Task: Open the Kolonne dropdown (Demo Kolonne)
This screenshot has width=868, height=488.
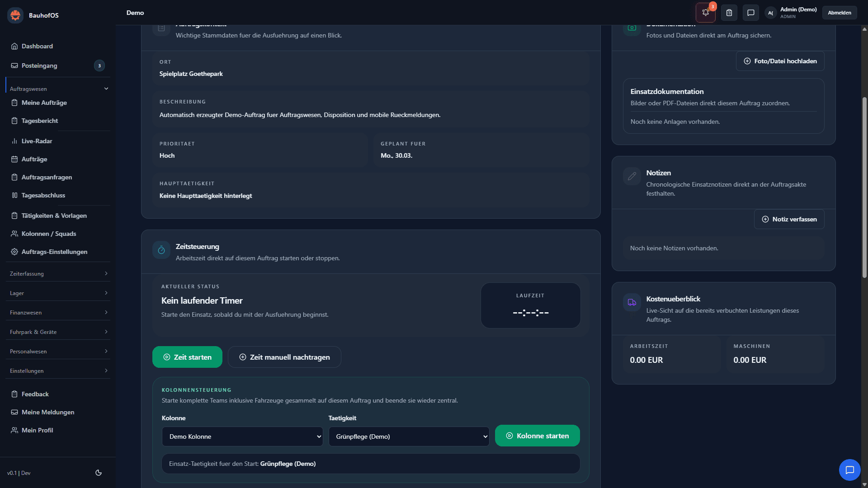Action: pyautogui.click(x=242, y=436)
